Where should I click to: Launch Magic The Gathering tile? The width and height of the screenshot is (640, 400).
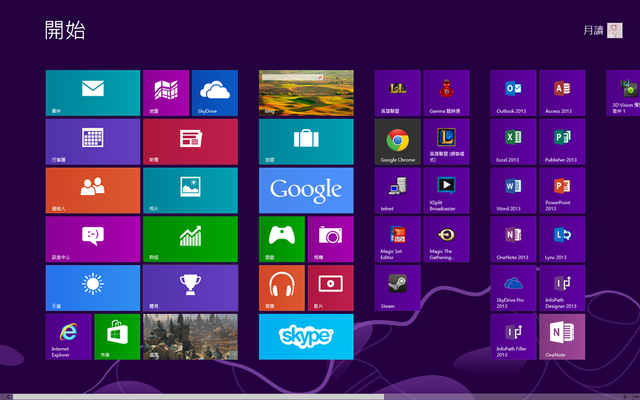click(446, 239)
